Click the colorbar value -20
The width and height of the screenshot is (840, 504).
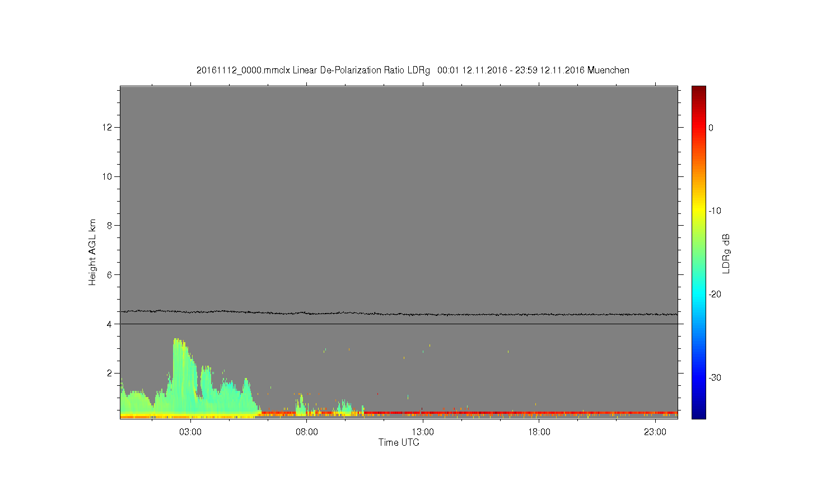[715, 295]
